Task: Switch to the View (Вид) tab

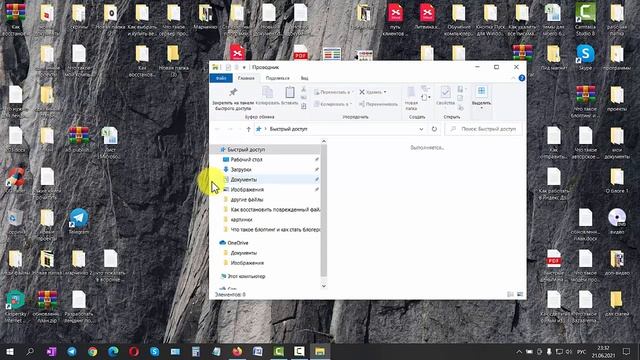Action: [x=304, y=78]
